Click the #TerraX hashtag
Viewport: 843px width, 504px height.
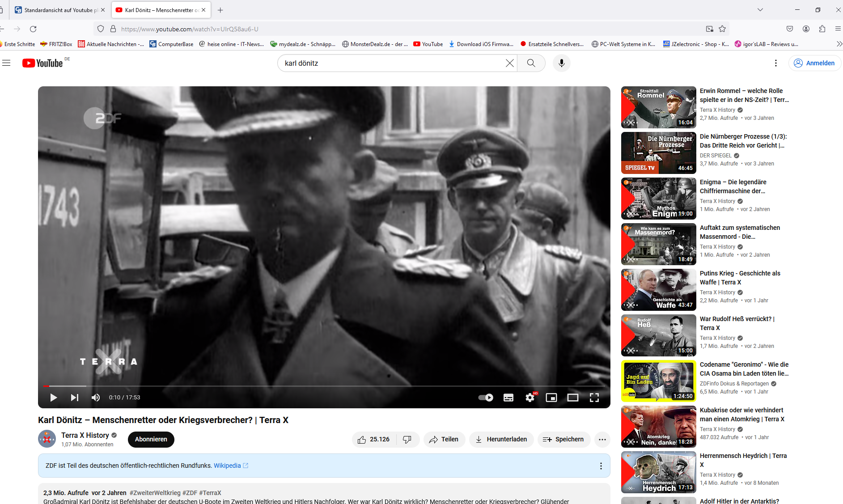[x=210, y=493]
